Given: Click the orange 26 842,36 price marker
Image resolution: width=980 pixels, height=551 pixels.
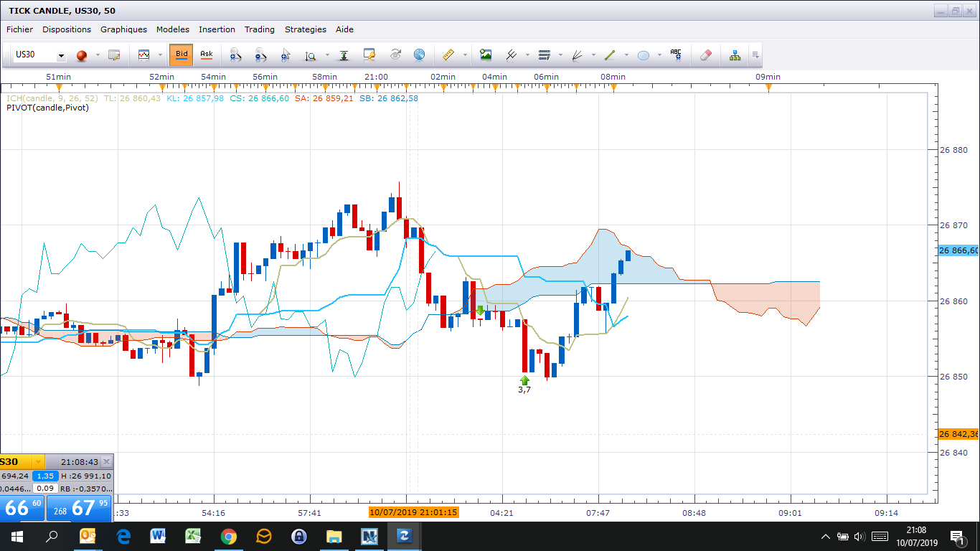Looking at the screenshot, I should point(958,434).
